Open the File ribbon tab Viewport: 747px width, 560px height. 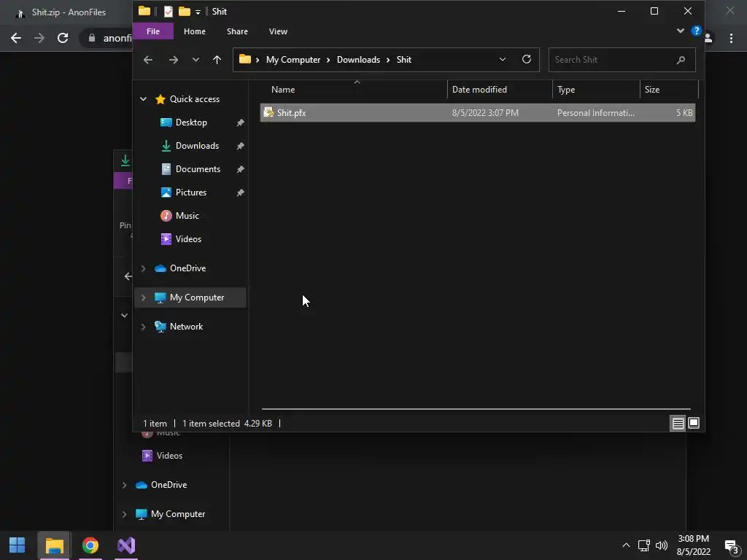click(153, 31)
